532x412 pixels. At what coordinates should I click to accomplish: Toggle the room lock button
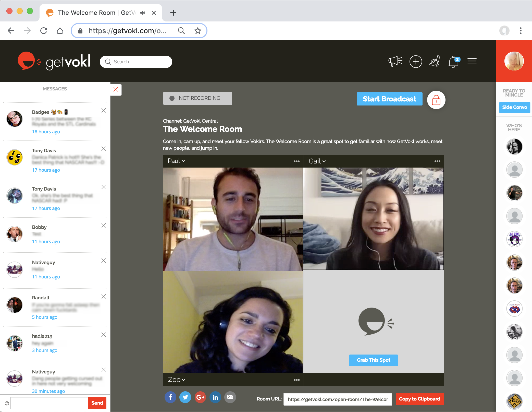tap(436, 100)
